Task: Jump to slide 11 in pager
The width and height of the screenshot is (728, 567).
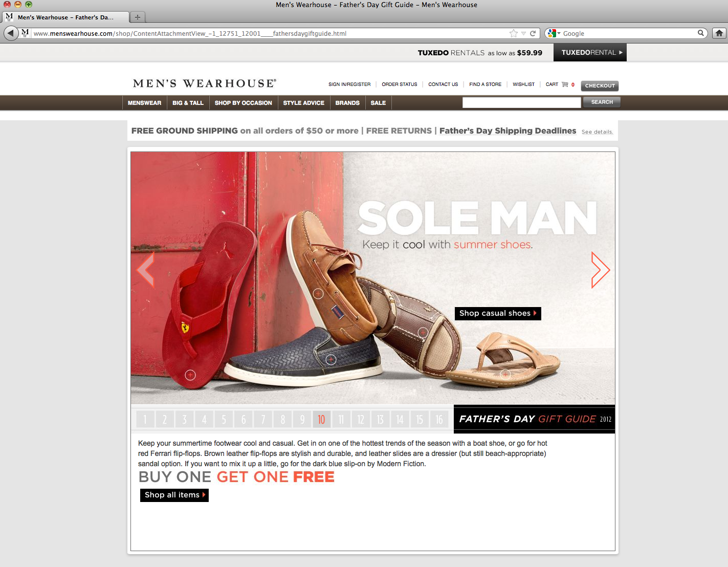Action: (x=341, y=420)
